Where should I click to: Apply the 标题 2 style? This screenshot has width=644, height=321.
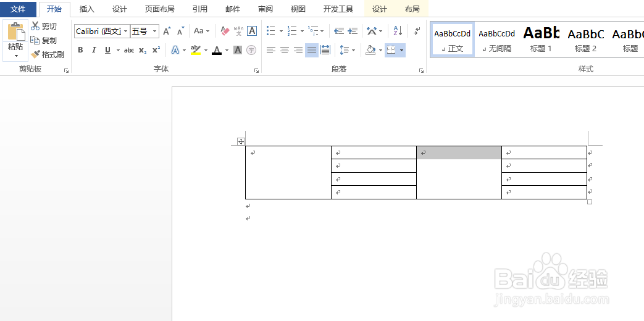[x=586, y=40]
